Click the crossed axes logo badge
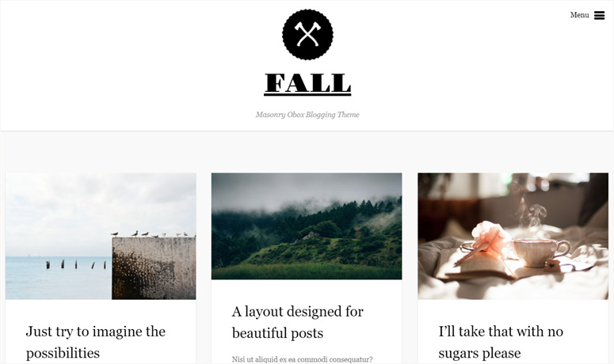Image resolution: width=614 pixels, height=364 pixels. (x=307, y=34)
